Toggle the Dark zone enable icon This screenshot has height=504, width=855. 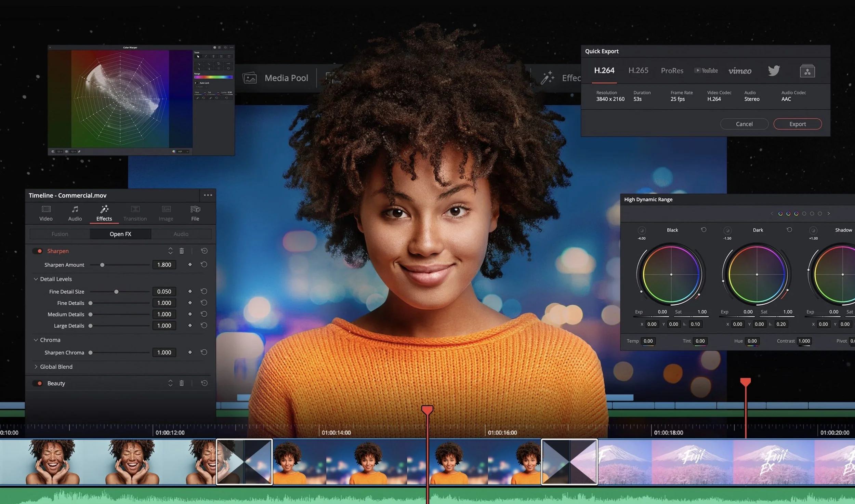[x=727, y=230]
